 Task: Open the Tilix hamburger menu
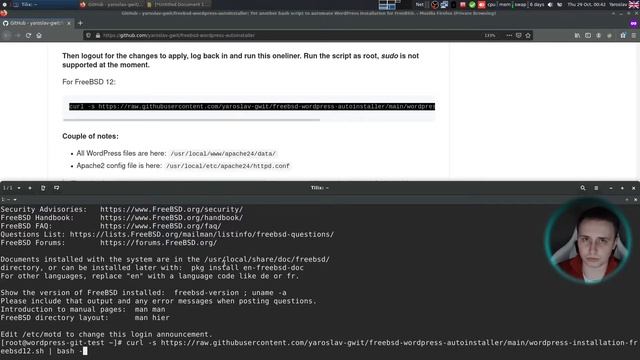click(596, 188)
